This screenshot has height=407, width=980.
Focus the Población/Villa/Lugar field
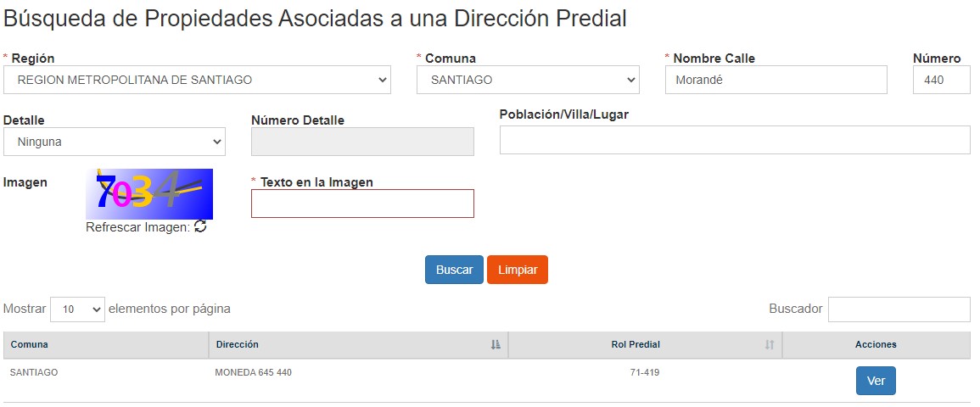(x=735, y=140)
